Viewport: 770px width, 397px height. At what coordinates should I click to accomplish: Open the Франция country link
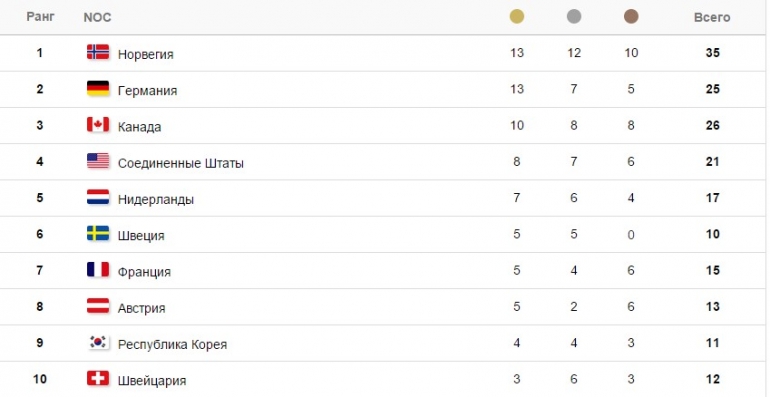coord(144,272)
